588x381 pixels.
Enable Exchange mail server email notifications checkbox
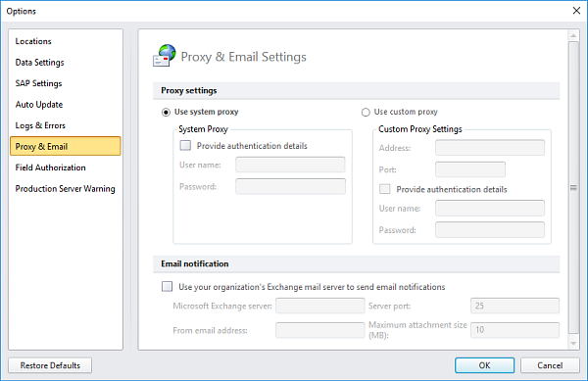pyautogui.click(x=167, y=287)
